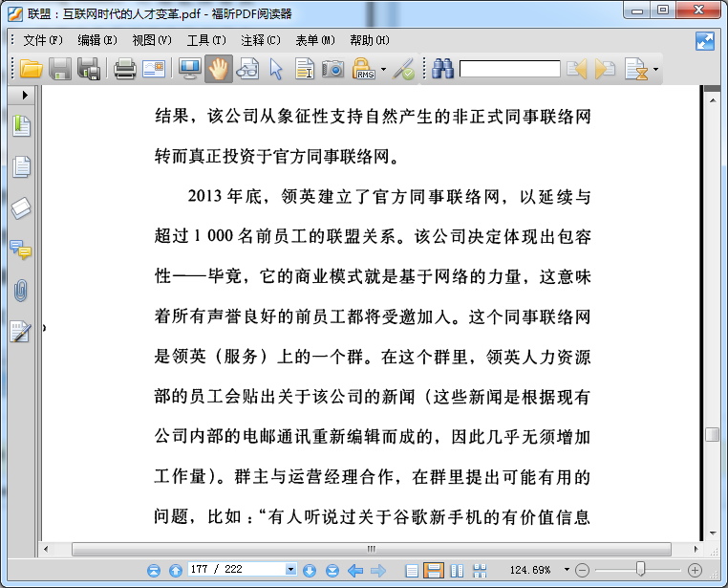Click the RMS lock icon
Screen dimensions: 728x588
coord(364,69)
